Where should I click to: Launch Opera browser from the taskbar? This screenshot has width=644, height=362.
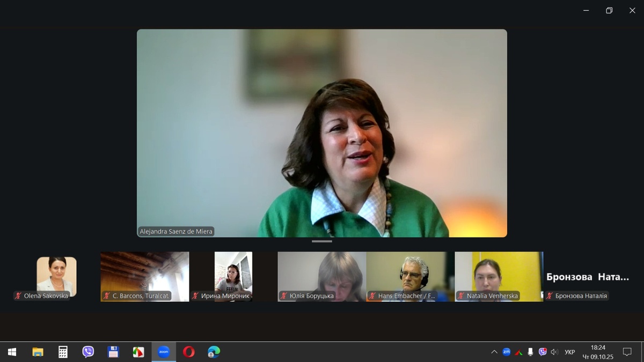(x=188, y=352)
